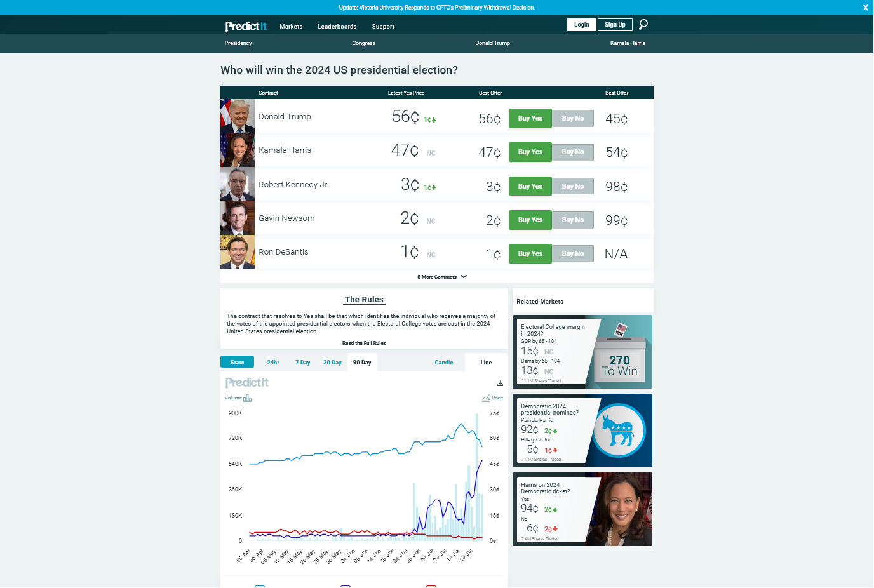Click Buy No for Donald Trump
Image resolution: width=874 pixels, height=588 pixels.
572,119
